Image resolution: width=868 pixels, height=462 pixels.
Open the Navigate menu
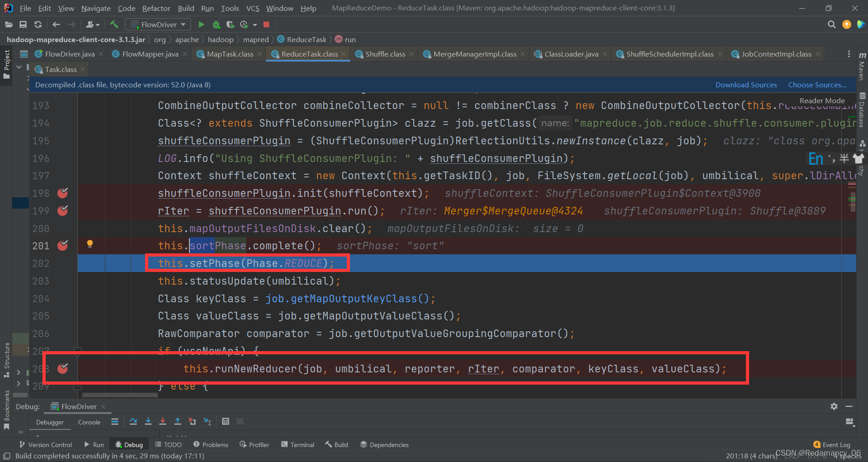coord(96,8)
